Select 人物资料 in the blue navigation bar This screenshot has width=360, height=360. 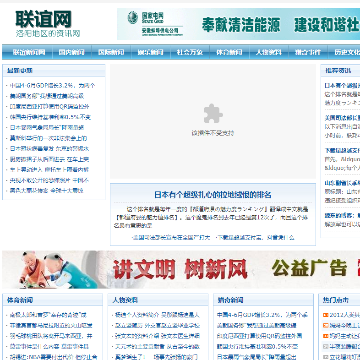coord(268,52)
